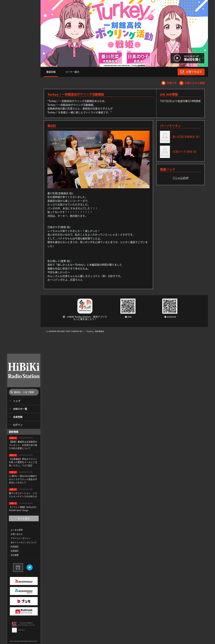Open お知らせ一覧 in sidebar menu
The image size is (215, 644).
[24, 409]
